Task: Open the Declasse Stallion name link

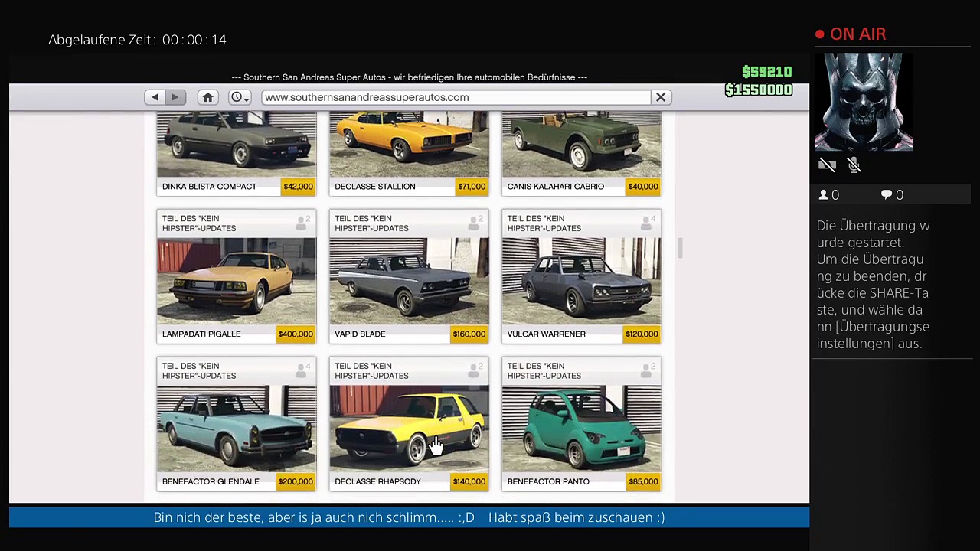Action: [374, 187]
